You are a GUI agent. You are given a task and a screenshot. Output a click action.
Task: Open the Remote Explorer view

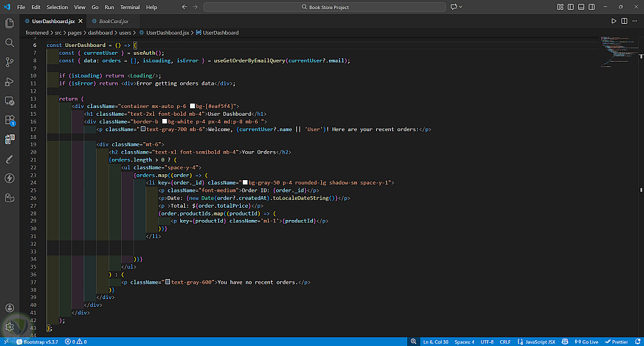[10, 100]
